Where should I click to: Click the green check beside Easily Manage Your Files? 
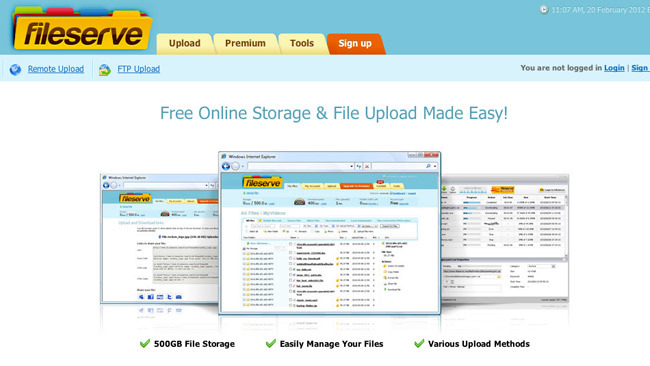tap(271, 343)
